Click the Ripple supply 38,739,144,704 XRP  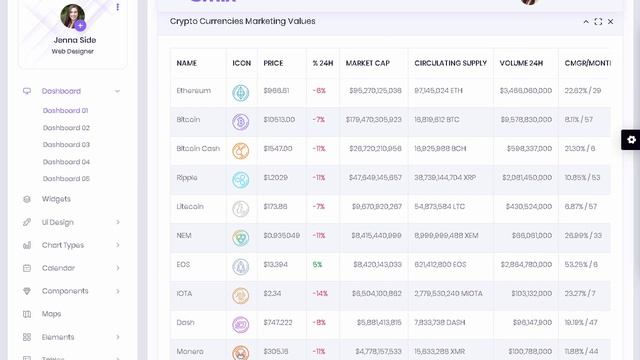click(x=445, y=178)
